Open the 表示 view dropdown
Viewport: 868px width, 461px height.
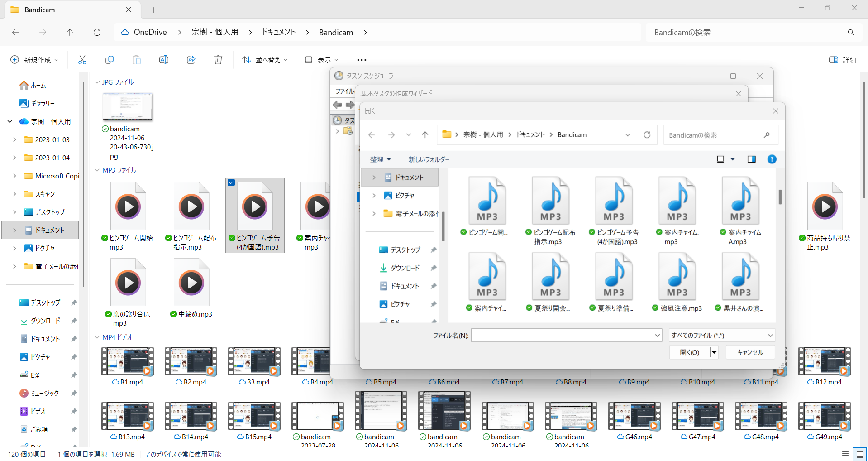[321, 60]
